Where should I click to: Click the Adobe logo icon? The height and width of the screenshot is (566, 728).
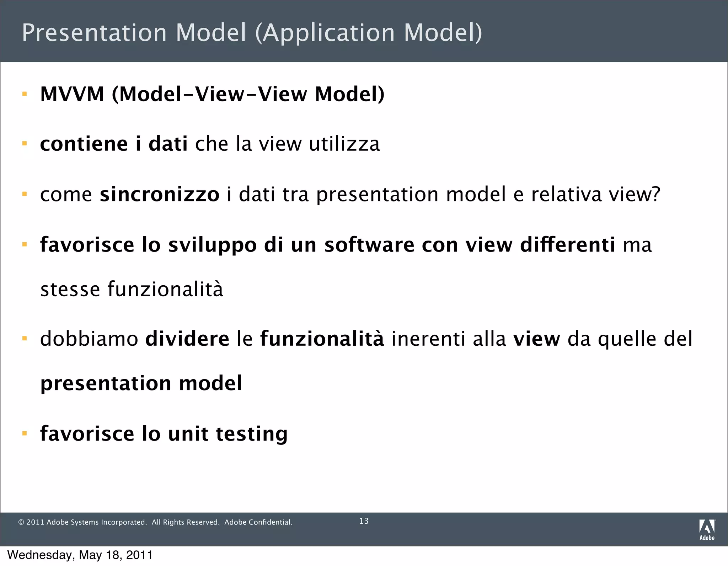(707, 529)
